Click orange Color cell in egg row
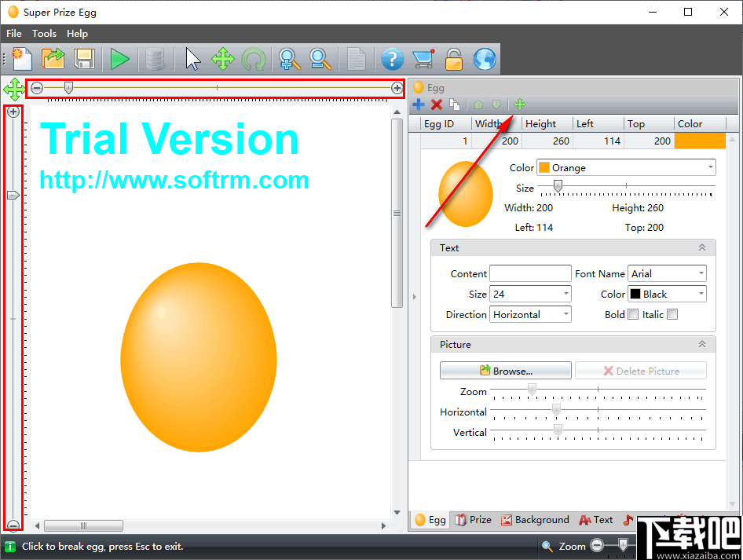743x560 pixels. tap(700, 141)
